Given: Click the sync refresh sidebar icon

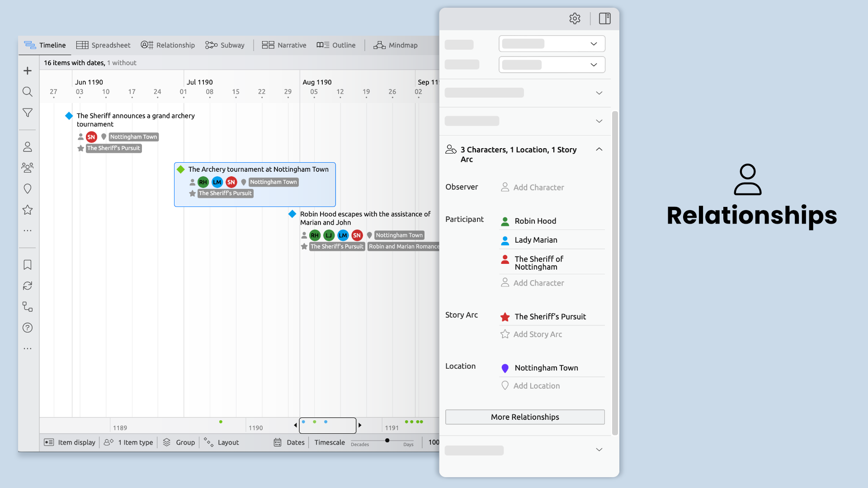Looking at the screenshot, I should (x=28, y=286).
